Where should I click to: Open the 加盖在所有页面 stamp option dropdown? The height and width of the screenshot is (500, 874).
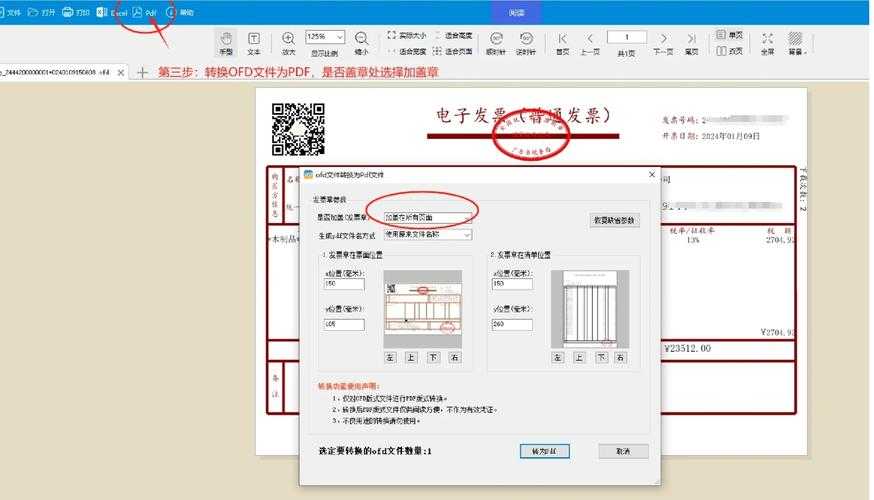click(428, 217)
